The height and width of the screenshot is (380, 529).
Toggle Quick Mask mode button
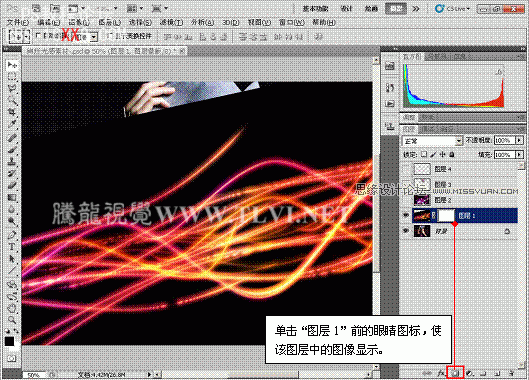point(11,358)
